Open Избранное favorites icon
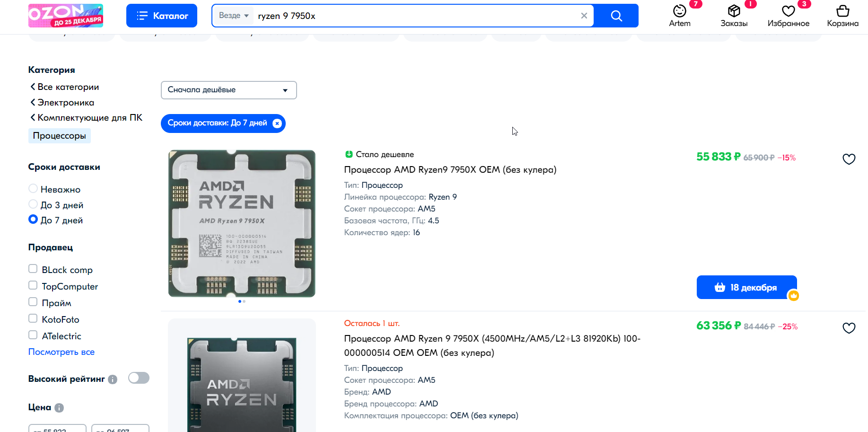 789,16
